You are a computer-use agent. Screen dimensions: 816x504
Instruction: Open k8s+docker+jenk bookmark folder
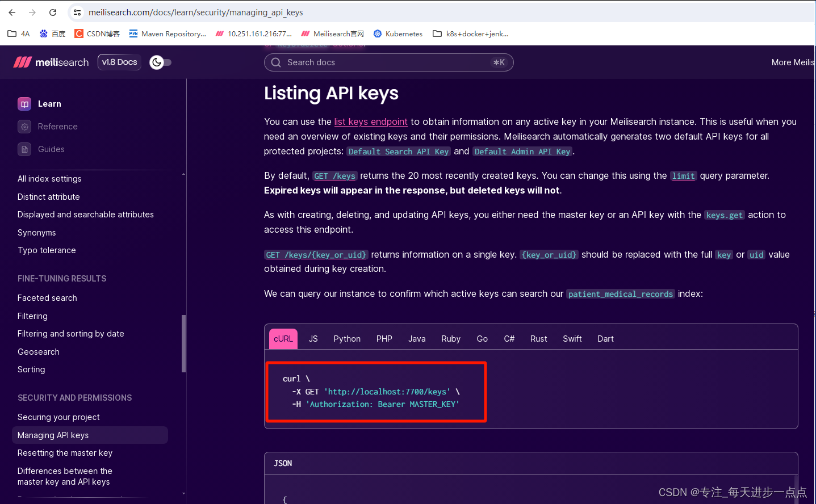[x=471, y=33]
